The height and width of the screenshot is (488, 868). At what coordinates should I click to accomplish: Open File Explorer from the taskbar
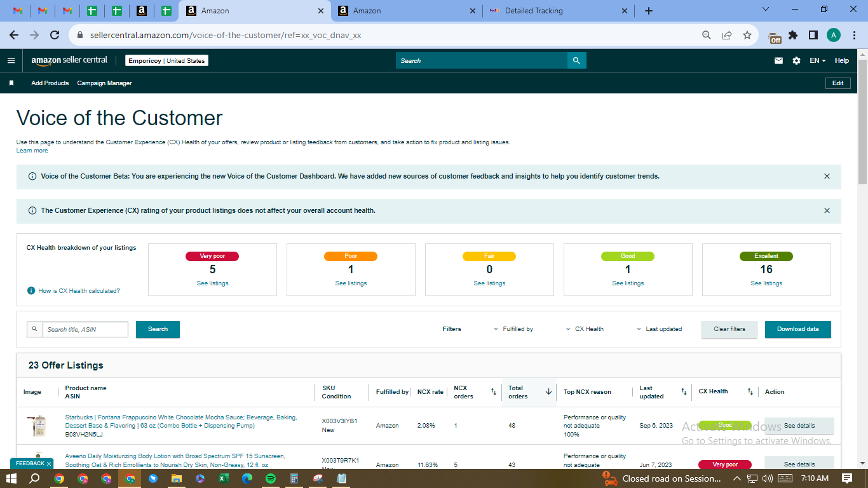[177, 478]
